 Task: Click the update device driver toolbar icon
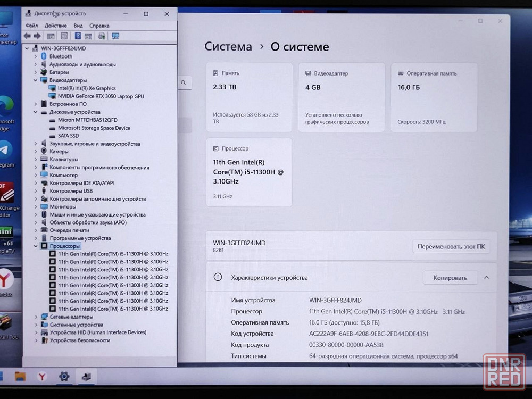[102, 36]
